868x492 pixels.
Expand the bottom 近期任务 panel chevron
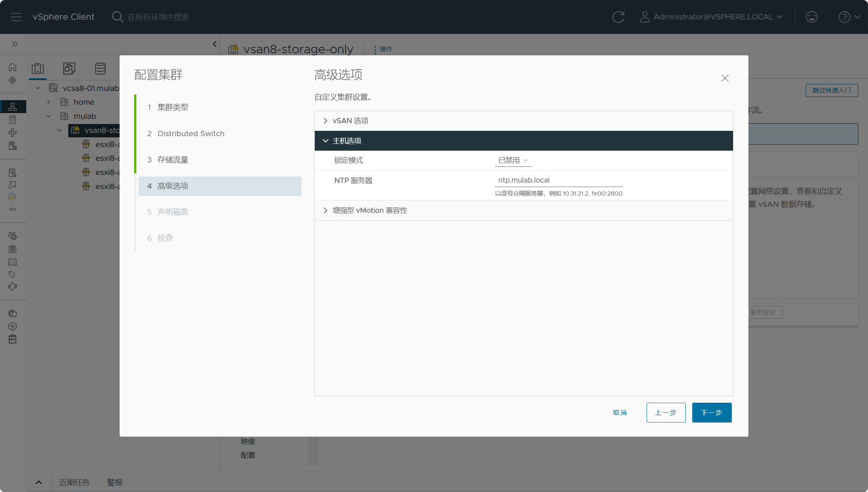(39, 482)
